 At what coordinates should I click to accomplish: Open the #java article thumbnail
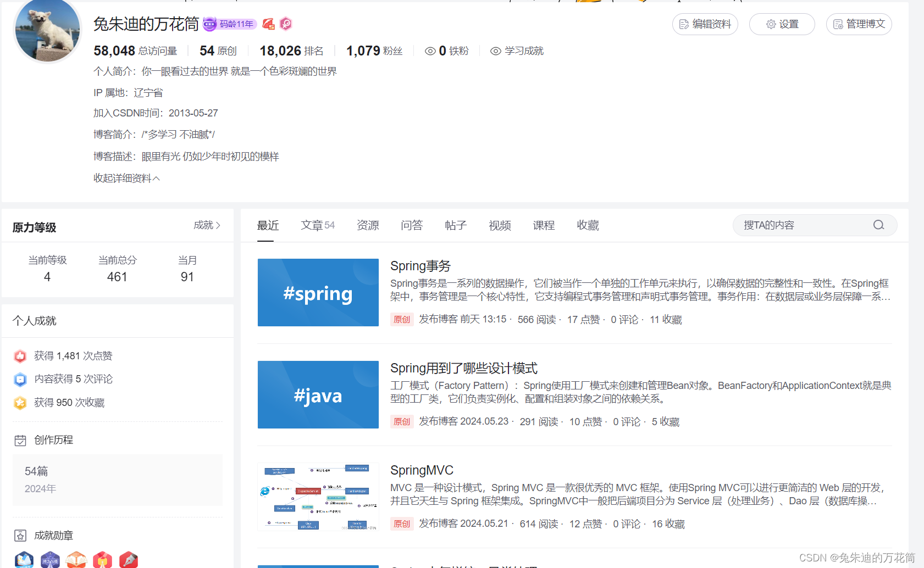(x=318, y=394)
